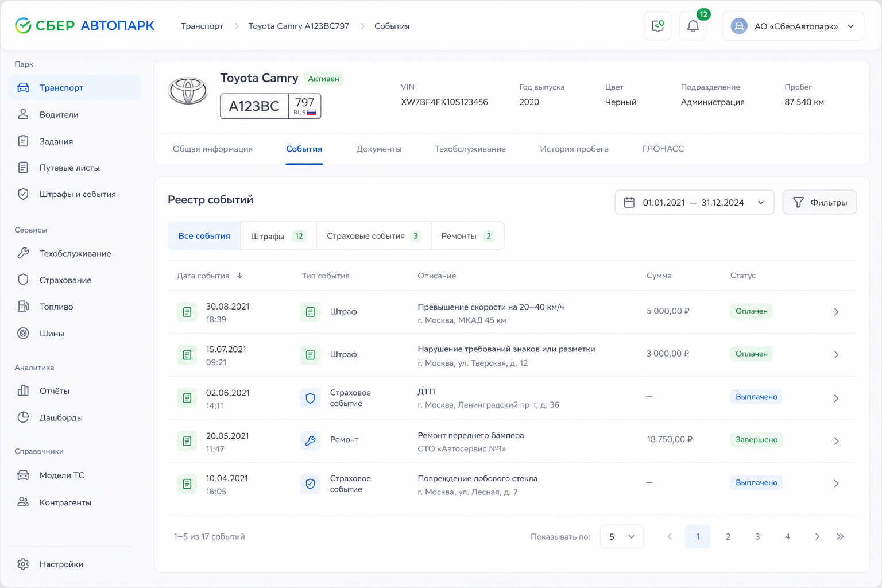Image resolution: width=882 pixels, height=588 pixels.
Task: Click the Sber Autopark logo
Action: pyautogui.click(x=84, y=26)
